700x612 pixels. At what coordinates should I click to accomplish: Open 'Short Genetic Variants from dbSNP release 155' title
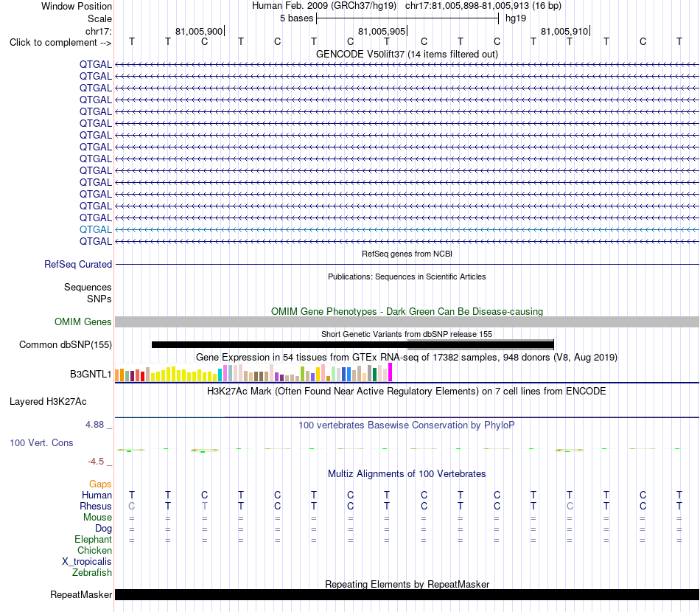click(407, 334)
